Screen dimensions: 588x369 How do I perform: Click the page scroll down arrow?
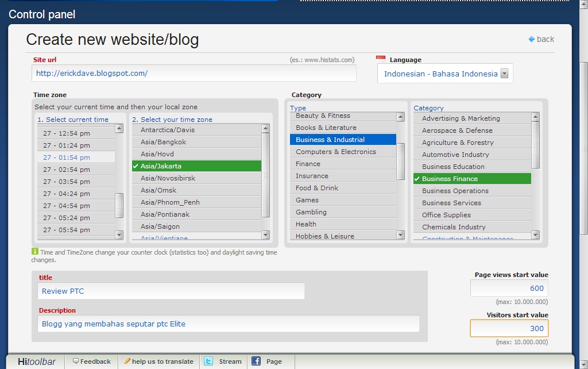pyautogui.click(x=583, y=364)
